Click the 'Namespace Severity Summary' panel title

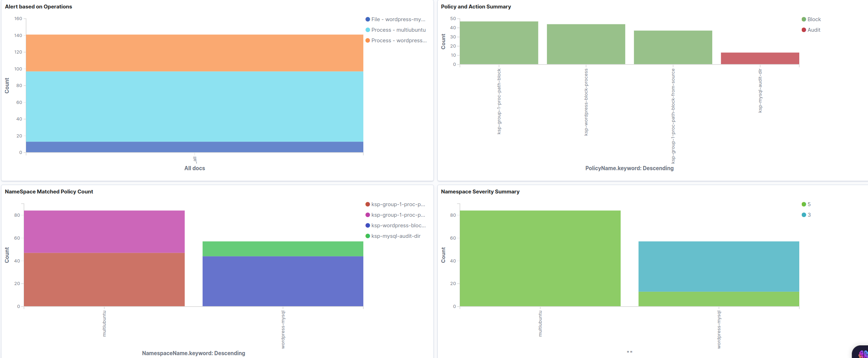[x=480, y=192]
